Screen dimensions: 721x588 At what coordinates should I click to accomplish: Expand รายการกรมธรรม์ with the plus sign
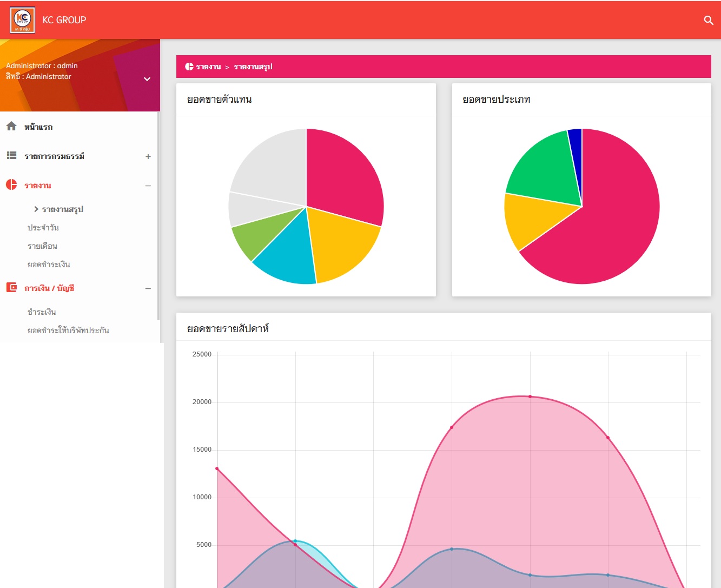click(148, 157)
